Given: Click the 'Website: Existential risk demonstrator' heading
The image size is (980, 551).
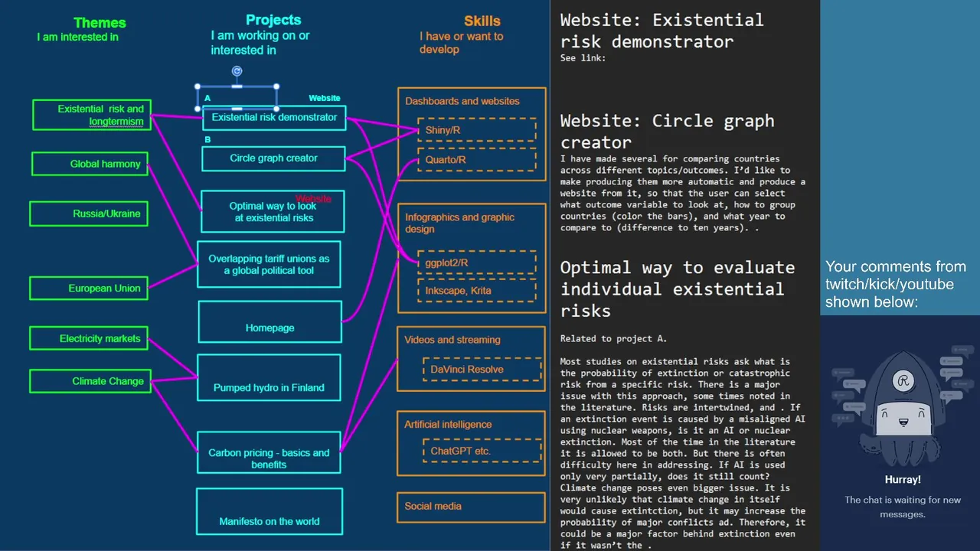Looking at the screenshot, I should [x=661, y=31].
